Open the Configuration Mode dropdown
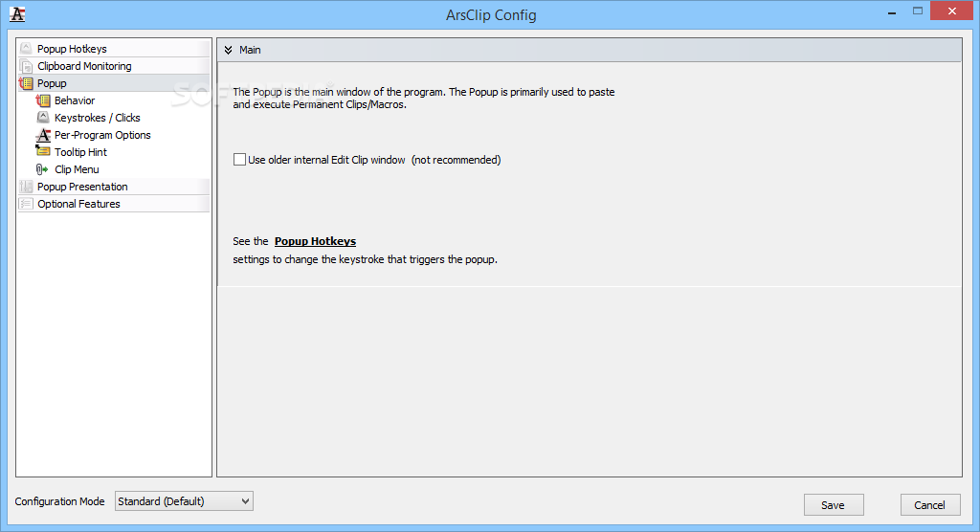Image resolution: width=980 pixels, height=532 pixels. pyautogui.click(x=184, y=500)
